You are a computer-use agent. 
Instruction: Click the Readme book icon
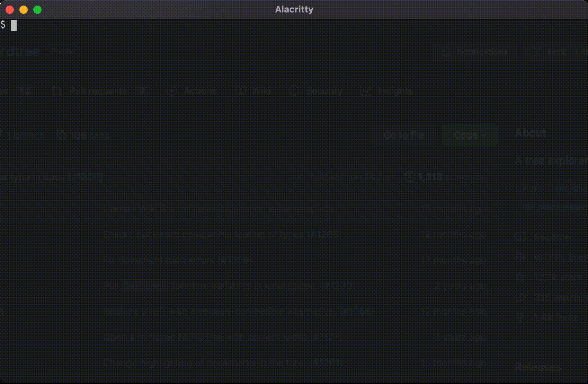pos(520,237)
